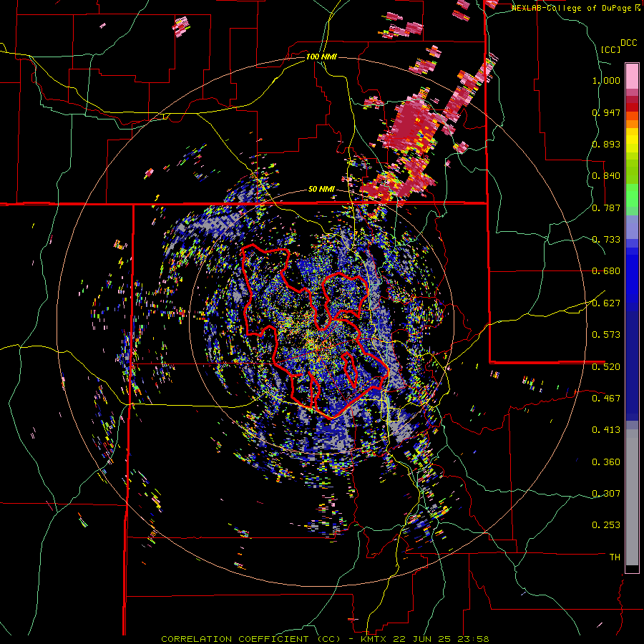Viewport: 644px width, 644px height.
Task: Click the [CC] legend heading
Action: click(611, 49)
